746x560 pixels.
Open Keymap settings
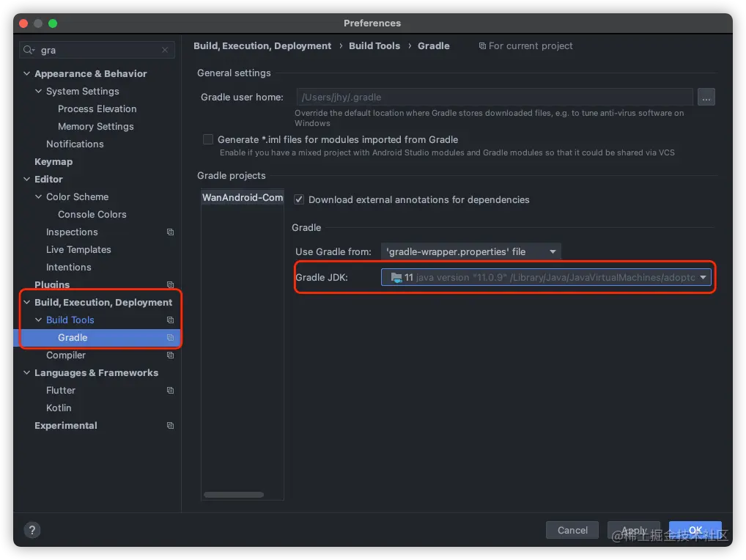(x=53, y=161)
